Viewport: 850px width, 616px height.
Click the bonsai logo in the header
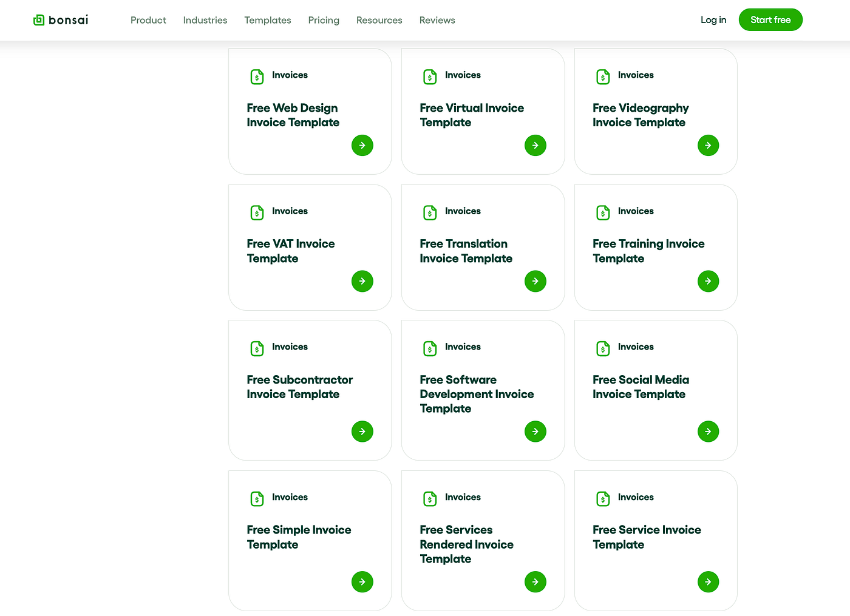61,20
